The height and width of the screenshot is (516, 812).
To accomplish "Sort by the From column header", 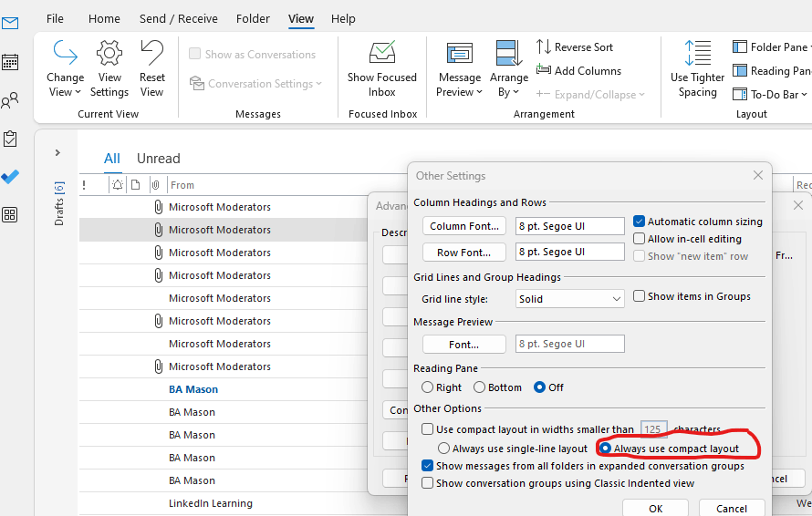I will (x=182, y=185).
